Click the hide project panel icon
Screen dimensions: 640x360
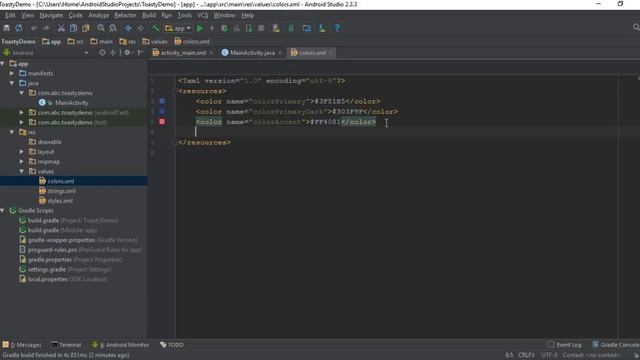(x=140, y=53)
